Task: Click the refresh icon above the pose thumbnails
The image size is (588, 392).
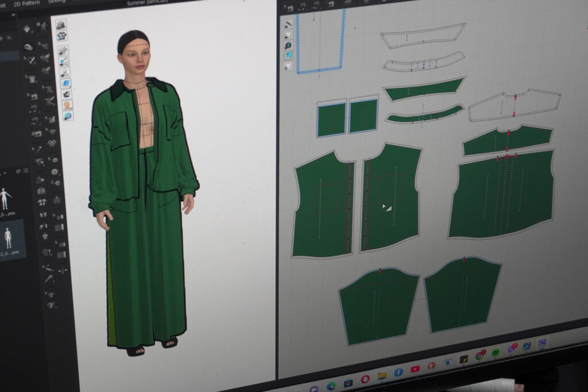Action: 18,171
